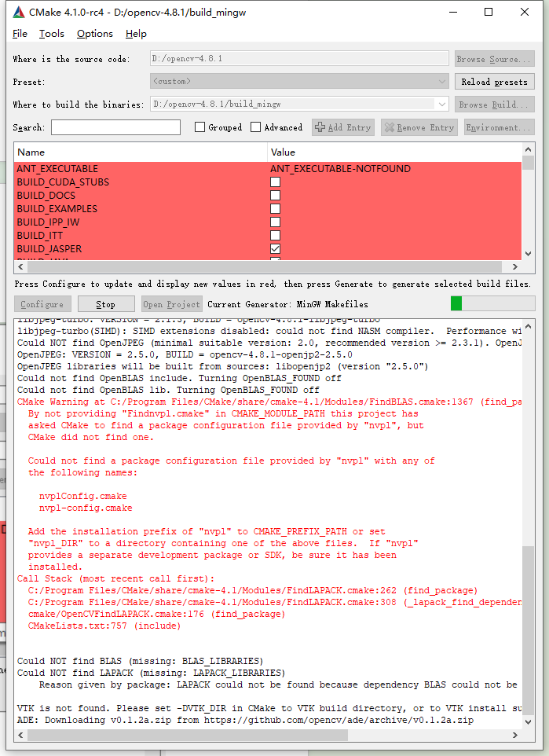Open the File menu
This screenshot has height=756, width=549.
point(20,34)
